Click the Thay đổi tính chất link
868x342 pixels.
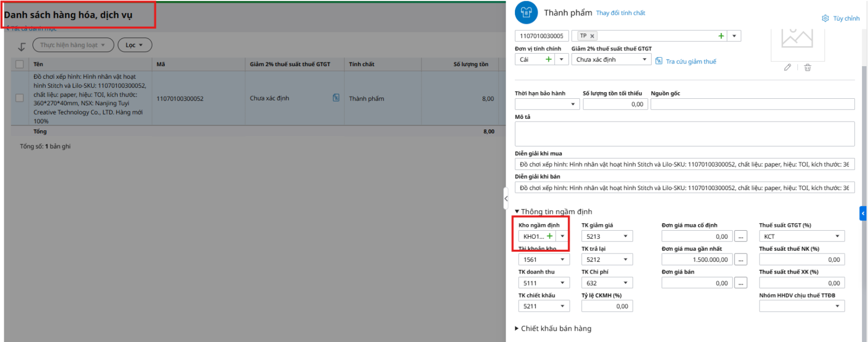(620, 13)
